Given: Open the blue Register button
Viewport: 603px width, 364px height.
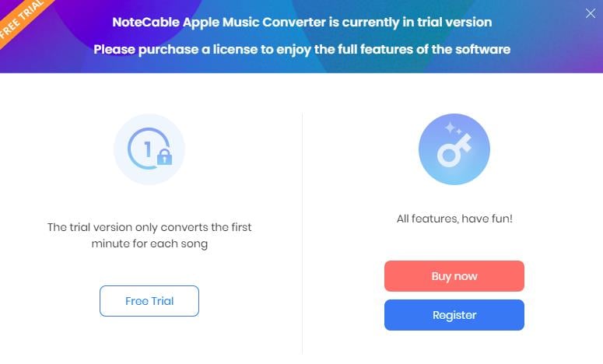Looking at the screenshot, I should [454, 315].
